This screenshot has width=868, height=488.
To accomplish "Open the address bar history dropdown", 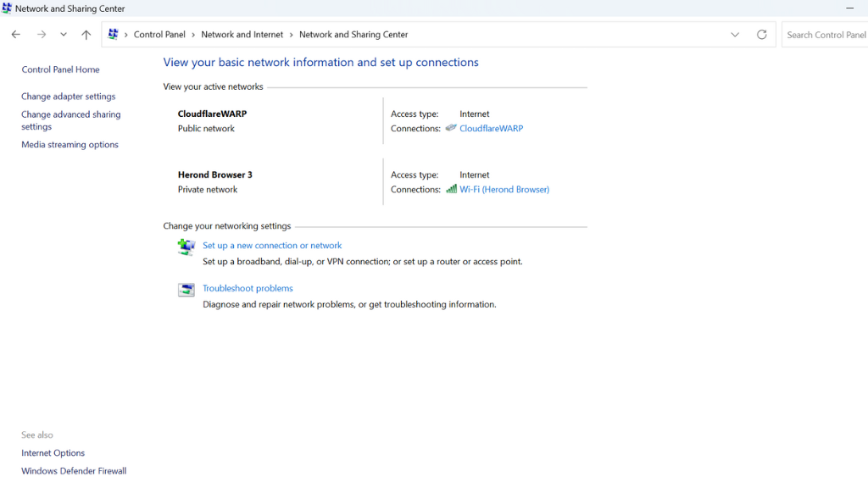I will [x=735, y=34].
